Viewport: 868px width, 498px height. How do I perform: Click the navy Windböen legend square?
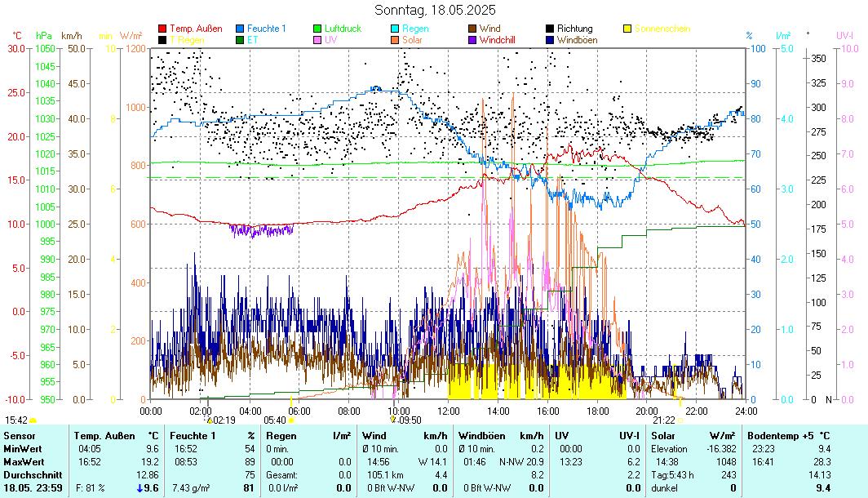(551, 39)
